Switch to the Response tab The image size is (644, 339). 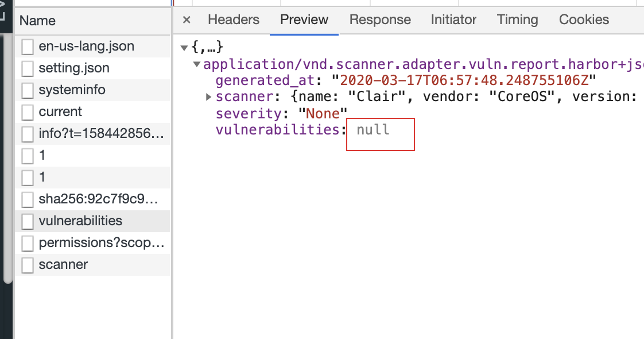coord(380,20)
